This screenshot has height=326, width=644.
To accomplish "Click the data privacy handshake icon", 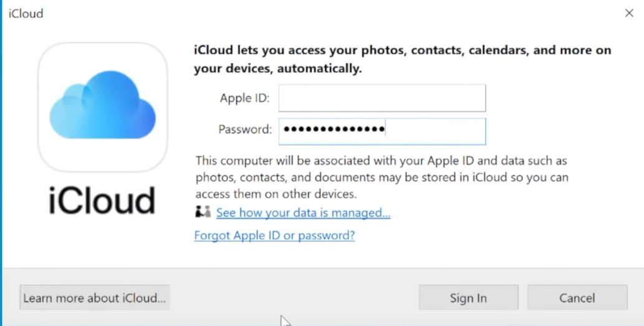I will 203,213.
